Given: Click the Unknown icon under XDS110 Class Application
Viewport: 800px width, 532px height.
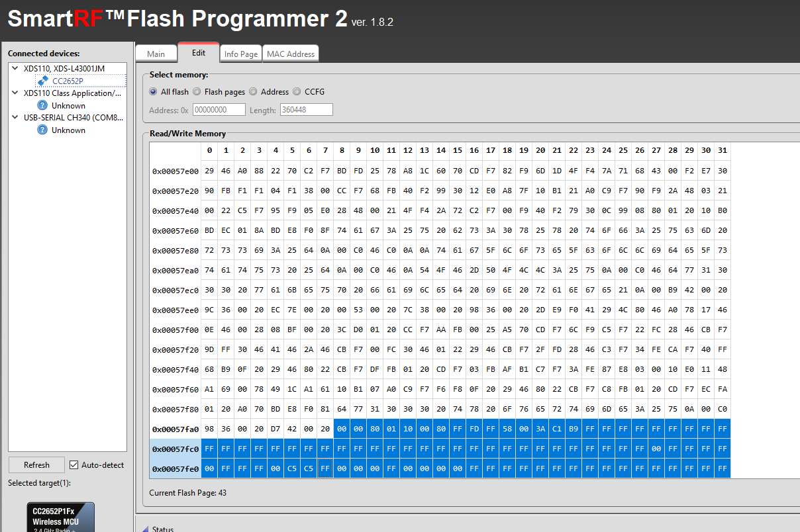Looking at the screenshot, I should [42, 105].
